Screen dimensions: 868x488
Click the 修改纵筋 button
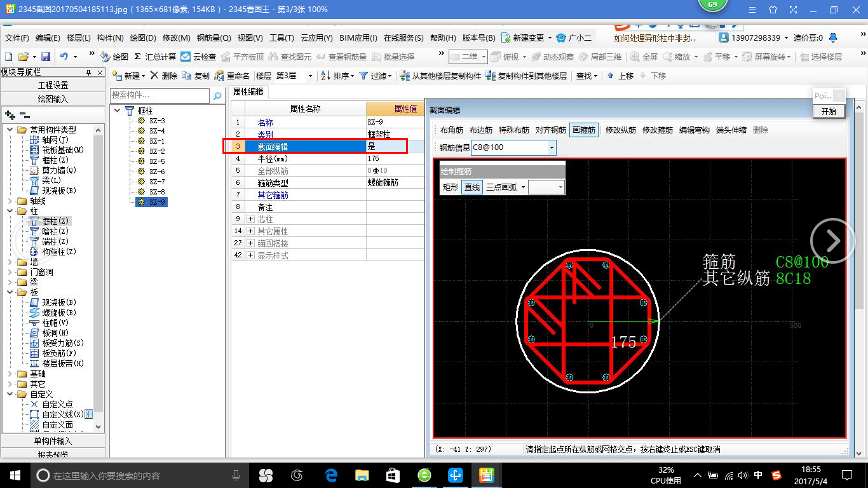coord(621,130)
